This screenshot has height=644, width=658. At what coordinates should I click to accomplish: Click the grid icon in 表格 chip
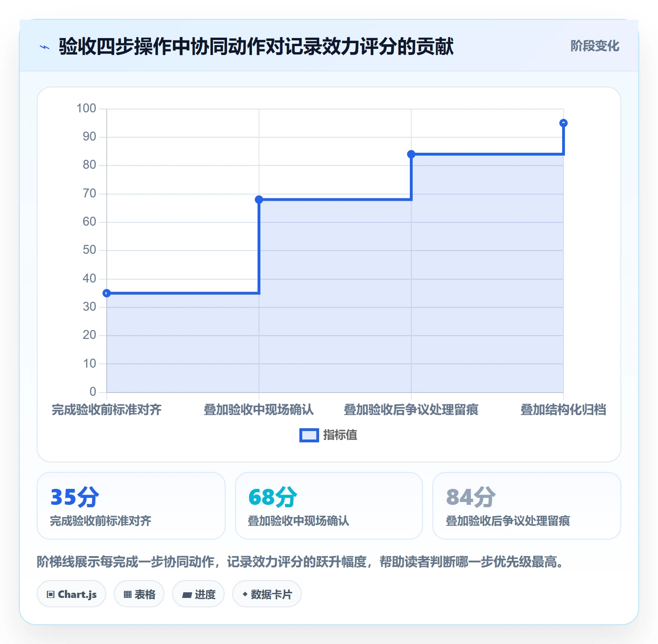127,595
